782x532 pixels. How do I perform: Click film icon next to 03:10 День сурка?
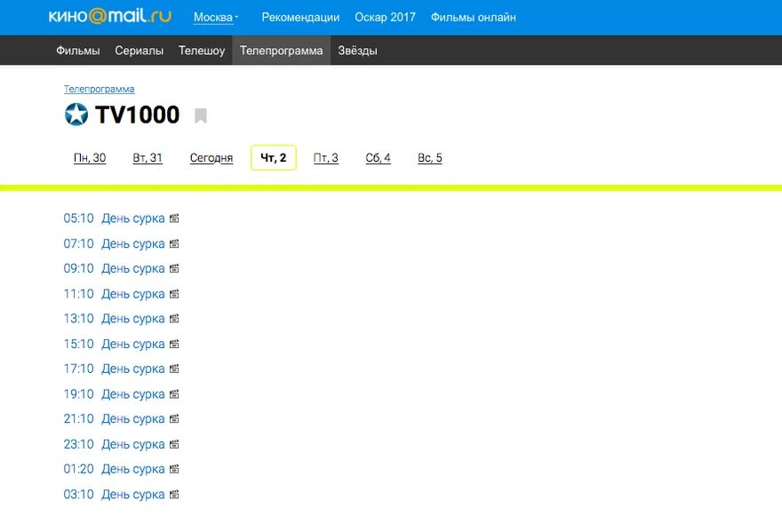click(174, 495)
